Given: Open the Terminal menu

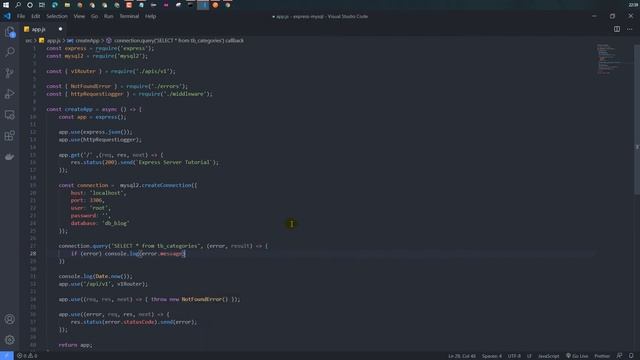Looking at the screenshot, I should [129, 16].
